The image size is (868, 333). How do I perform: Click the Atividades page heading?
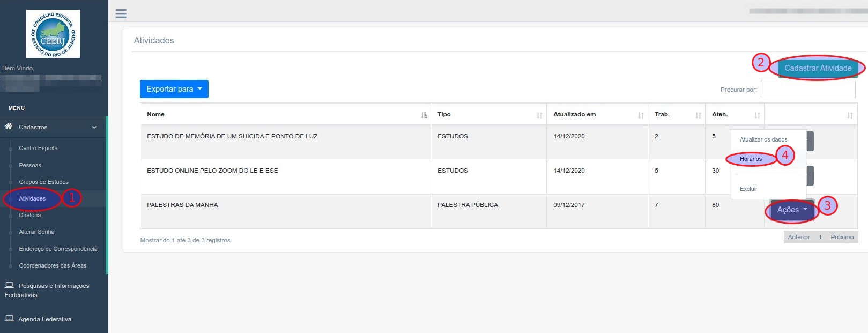coord(154,40)
